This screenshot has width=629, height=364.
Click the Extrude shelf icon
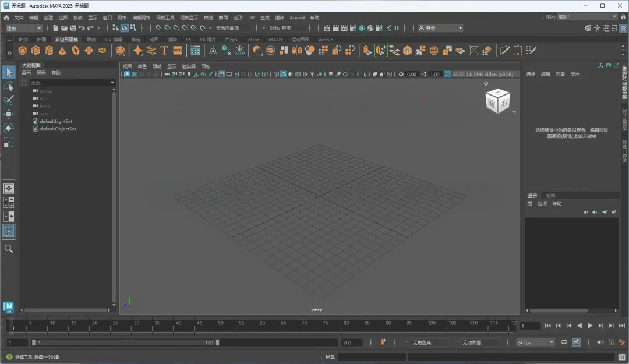(x=367, y=51)
